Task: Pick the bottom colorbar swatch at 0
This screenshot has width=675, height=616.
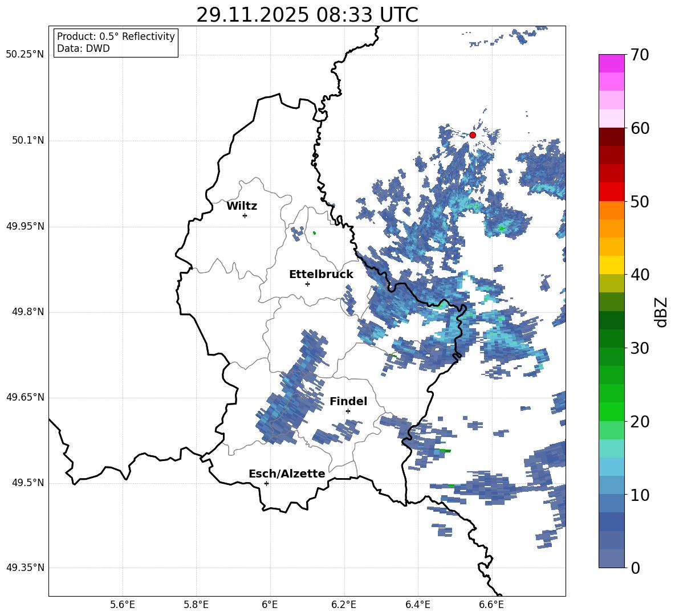Action: [x=611, y=558]
